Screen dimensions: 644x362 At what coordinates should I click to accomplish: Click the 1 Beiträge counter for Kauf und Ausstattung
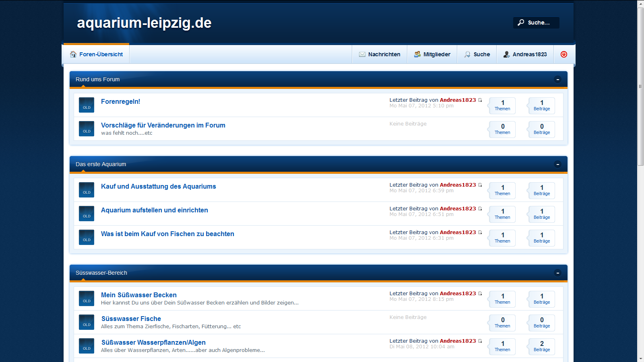click(x=542, y=191)
